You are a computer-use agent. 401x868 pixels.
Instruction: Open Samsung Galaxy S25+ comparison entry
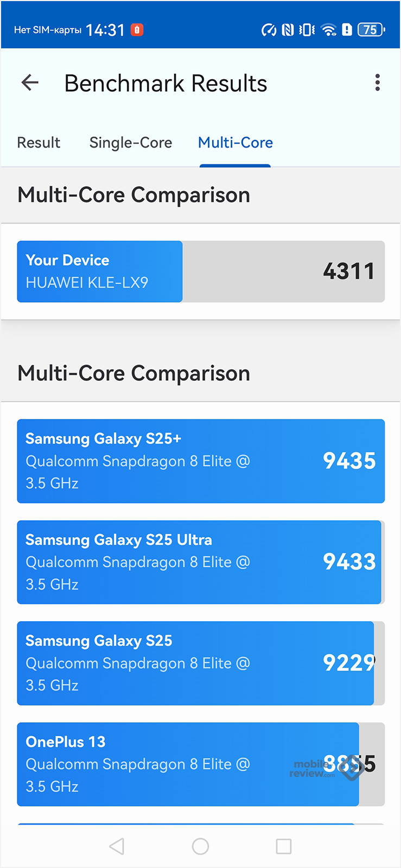[201, 461]
